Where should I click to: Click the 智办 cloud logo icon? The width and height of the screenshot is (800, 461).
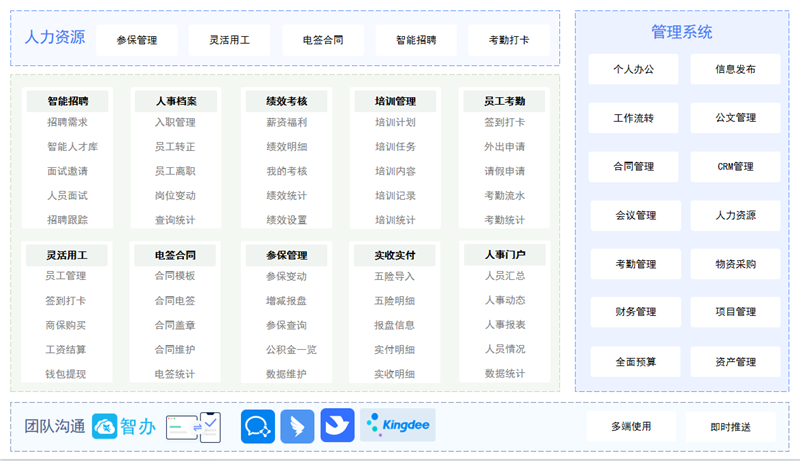pos(105,426)
